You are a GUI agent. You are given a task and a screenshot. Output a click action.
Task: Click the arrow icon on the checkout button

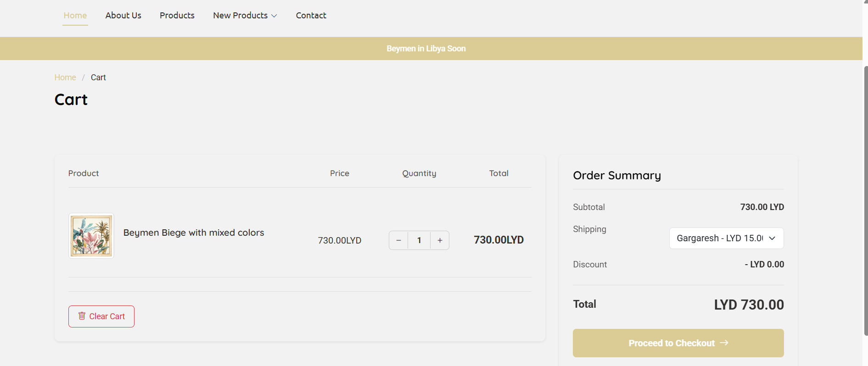click(x=724, y=343)
